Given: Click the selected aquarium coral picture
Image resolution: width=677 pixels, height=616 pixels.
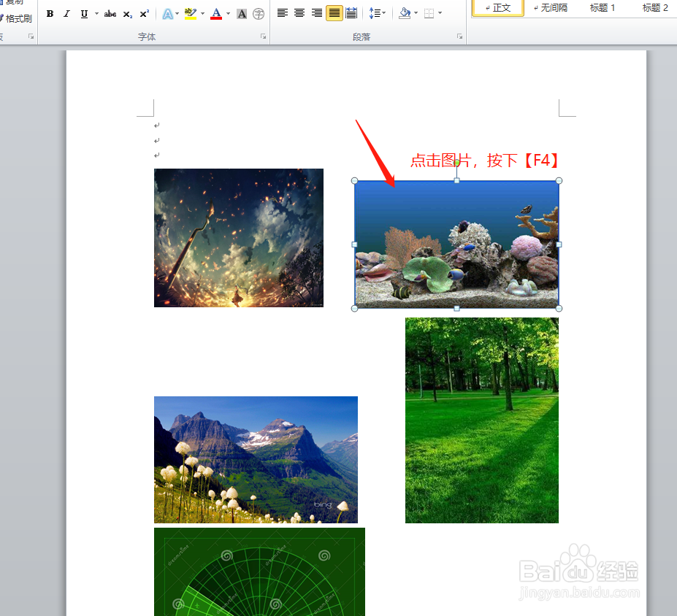Looking at the screenshot, I should tap(456, 245).
